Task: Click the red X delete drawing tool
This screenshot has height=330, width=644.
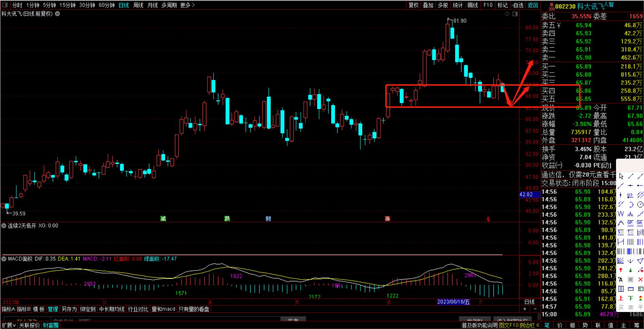Action: pos(640,280)
